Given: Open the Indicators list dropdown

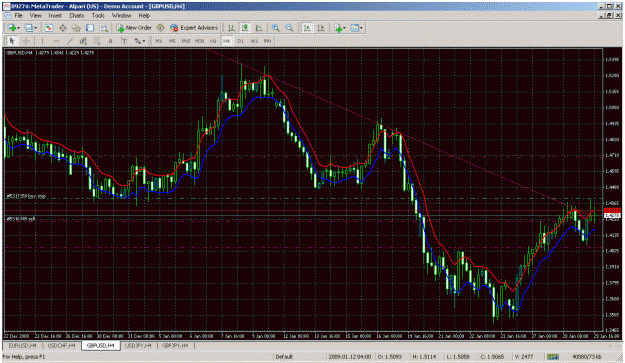Looking at the screenshot, I should (x=340, y=28).
